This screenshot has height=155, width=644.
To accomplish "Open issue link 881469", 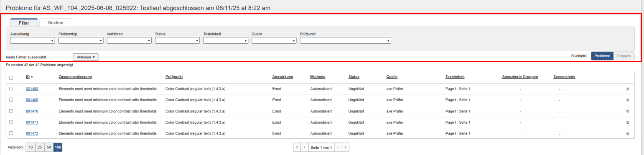I will click(32, 100).
